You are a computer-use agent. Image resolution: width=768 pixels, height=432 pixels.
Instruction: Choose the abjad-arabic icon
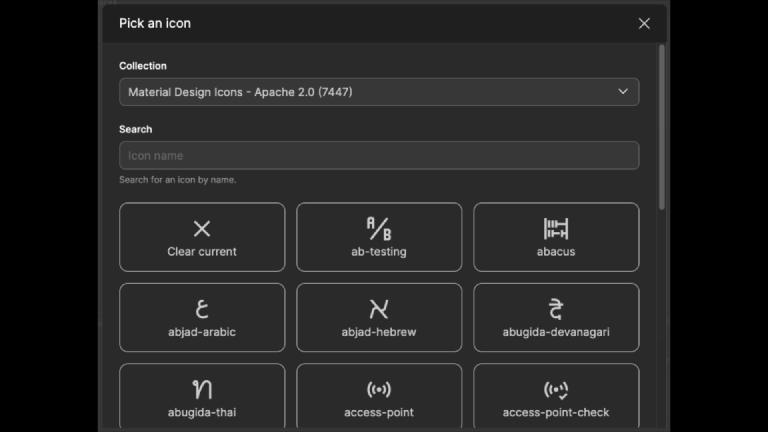(x=202, y=317)
